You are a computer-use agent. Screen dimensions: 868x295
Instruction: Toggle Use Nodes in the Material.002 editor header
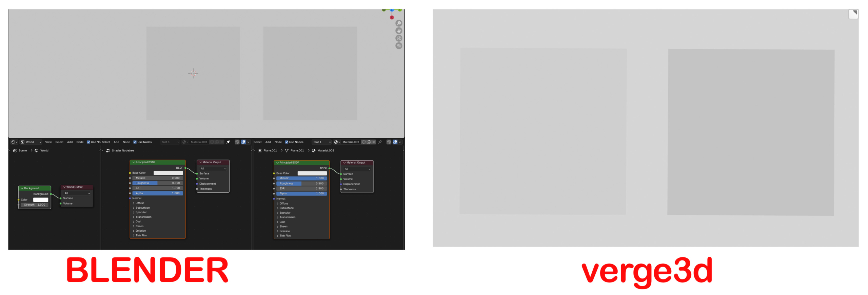[x=287, y=142]
